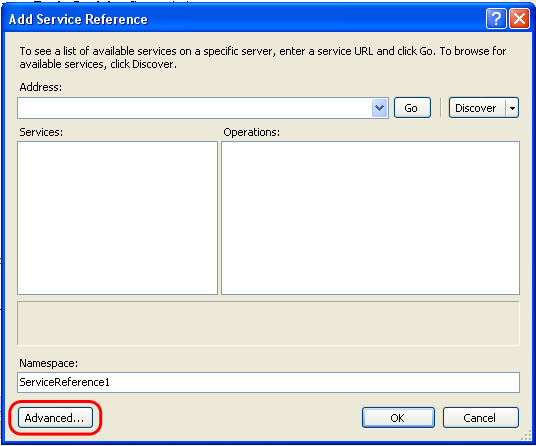Image resolution: width=536 pixels, height=446 pixels.
Task: Confirm the dialog with OK
Action: pyautogui.click(x=398, y=417)
